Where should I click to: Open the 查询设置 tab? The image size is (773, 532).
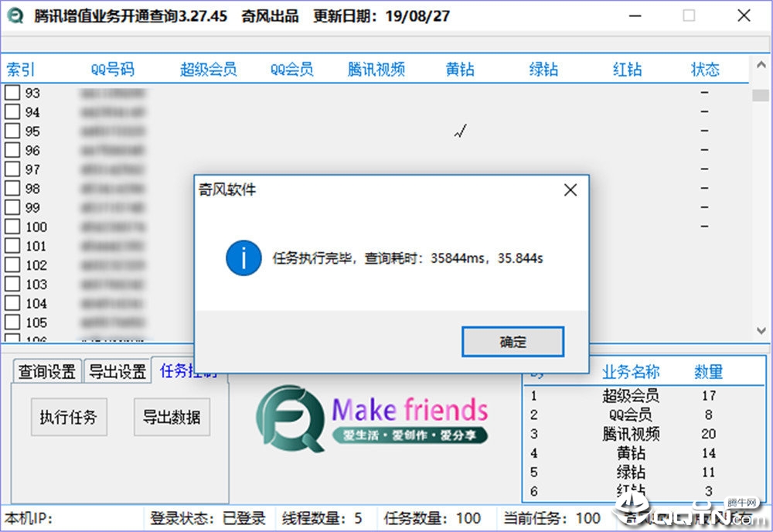47,370
